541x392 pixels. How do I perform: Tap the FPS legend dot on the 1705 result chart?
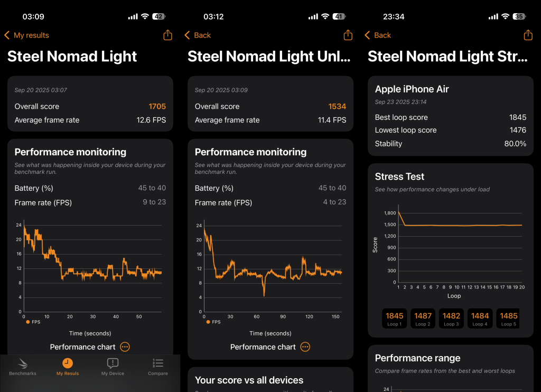point(28,322)
